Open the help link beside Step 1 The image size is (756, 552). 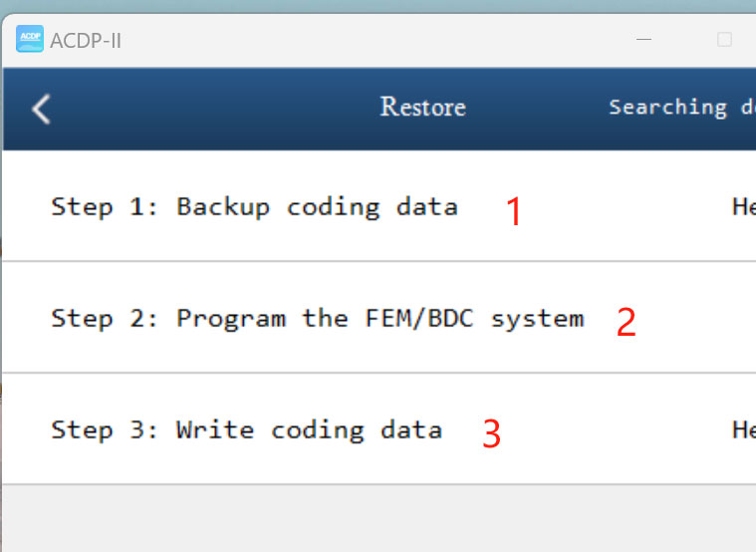(x=744, y=207)
